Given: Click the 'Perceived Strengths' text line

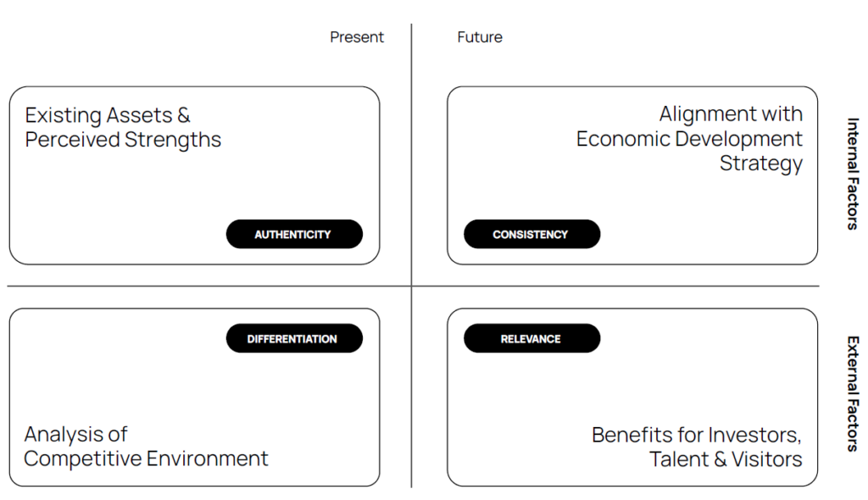Looking at the screenshot, I should 123,140.
